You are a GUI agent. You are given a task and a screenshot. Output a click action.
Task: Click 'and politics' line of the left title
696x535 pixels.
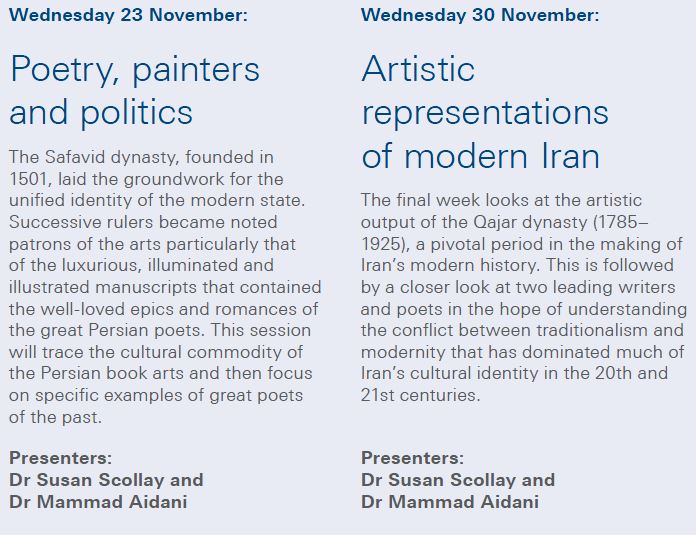(x=101, y=112)
